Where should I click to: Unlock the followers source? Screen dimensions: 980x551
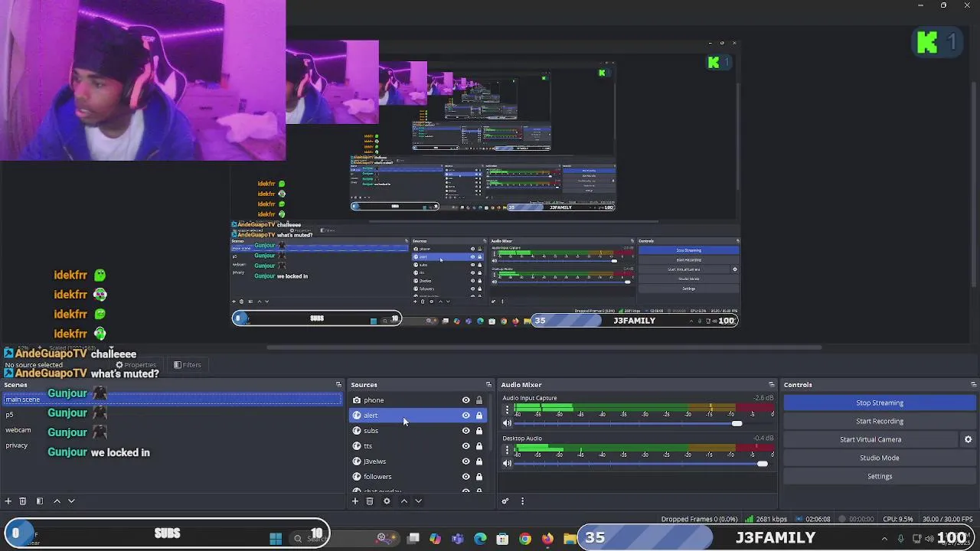pos(479,477)
